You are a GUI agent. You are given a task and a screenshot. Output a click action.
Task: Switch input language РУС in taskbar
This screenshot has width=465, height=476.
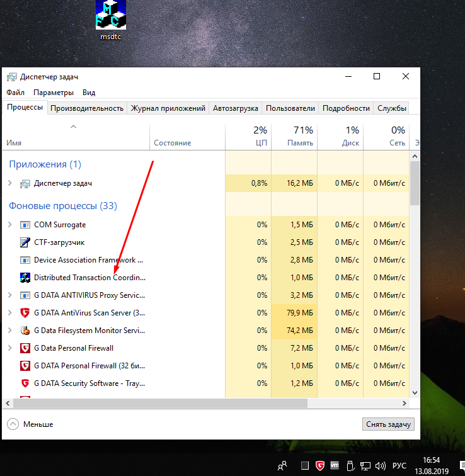(x=399, y=466)
